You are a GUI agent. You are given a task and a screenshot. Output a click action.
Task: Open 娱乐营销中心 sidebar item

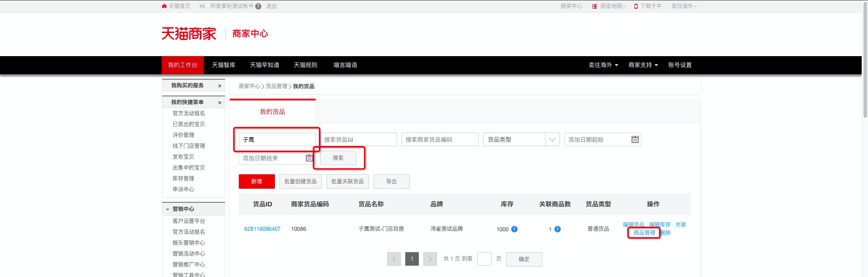[189, 243]
